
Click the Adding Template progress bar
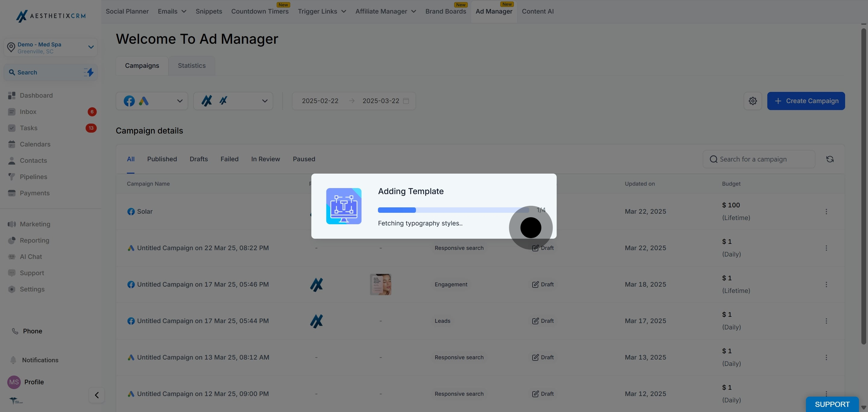pyautogui.click(x=453, y=210)
